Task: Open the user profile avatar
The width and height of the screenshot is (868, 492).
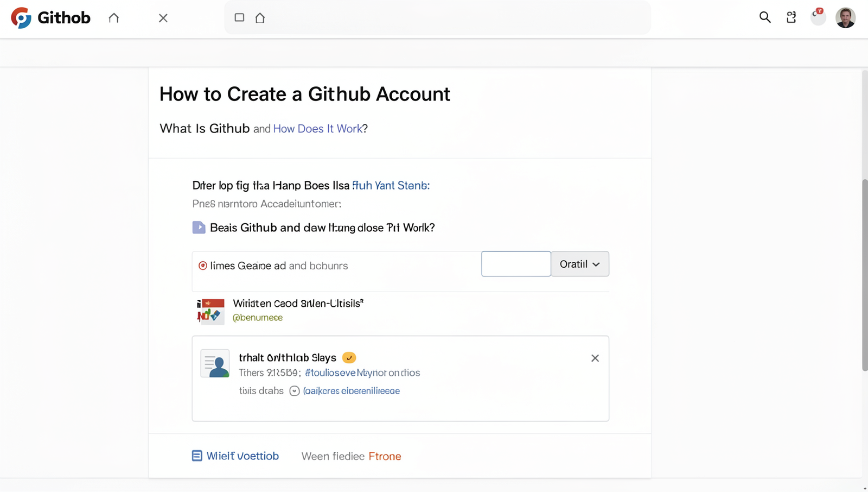Action: [846, 17]
